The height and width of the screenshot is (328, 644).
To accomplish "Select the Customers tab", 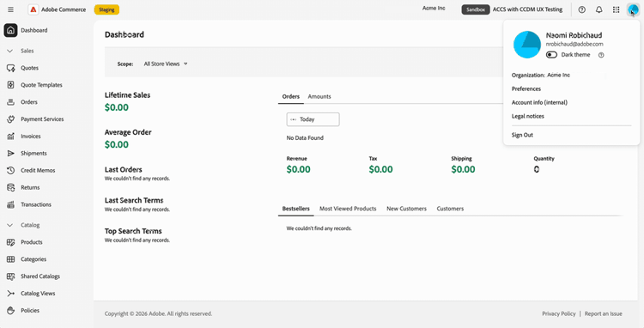I will coord(450,209).
